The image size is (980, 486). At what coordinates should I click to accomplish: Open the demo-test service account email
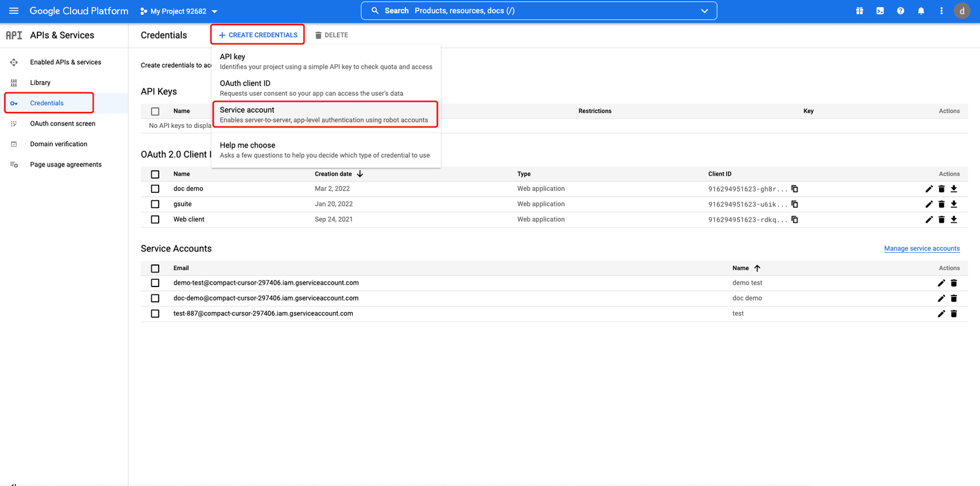pyautogui.click(x=266, y=283)
